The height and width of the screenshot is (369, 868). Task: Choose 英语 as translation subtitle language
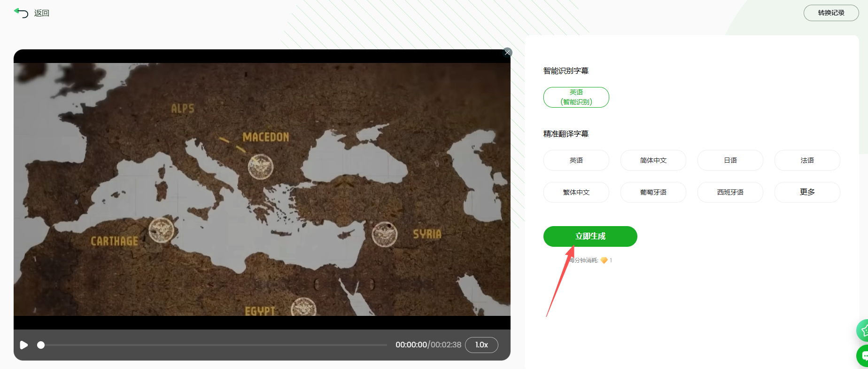pos(576,160)
